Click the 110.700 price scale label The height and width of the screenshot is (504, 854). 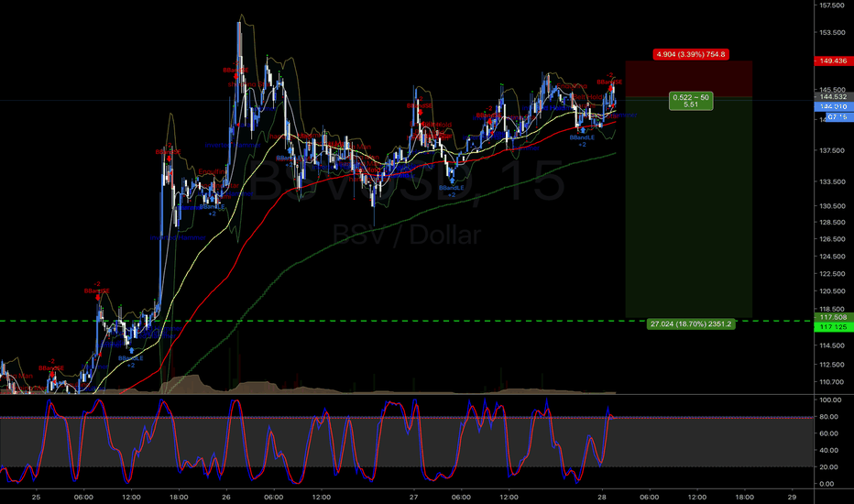(832, 382)
